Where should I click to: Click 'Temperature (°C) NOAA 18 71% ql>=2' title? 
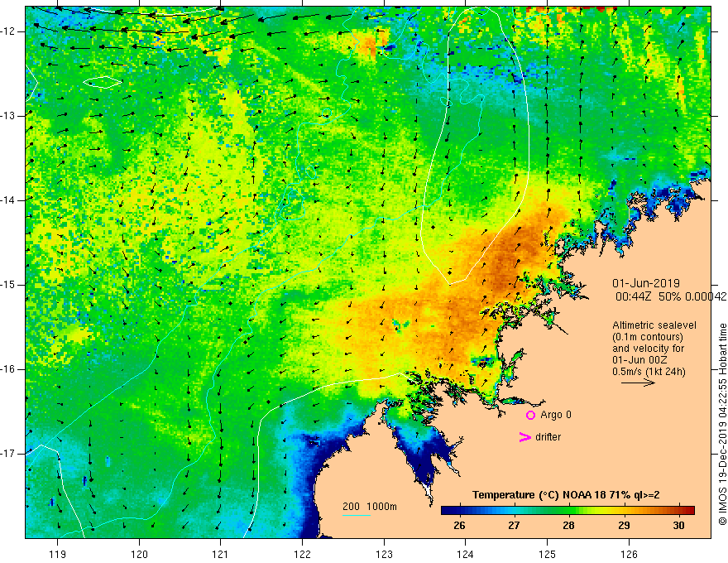tap(566, 495)
